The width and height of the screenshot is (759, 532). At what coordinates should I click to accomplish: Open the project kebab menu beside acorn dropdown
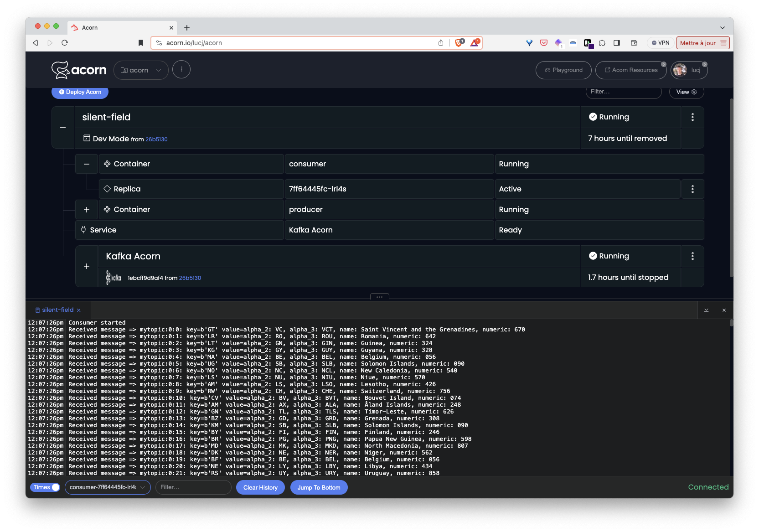pyautogui.click(x=181, y=70)
